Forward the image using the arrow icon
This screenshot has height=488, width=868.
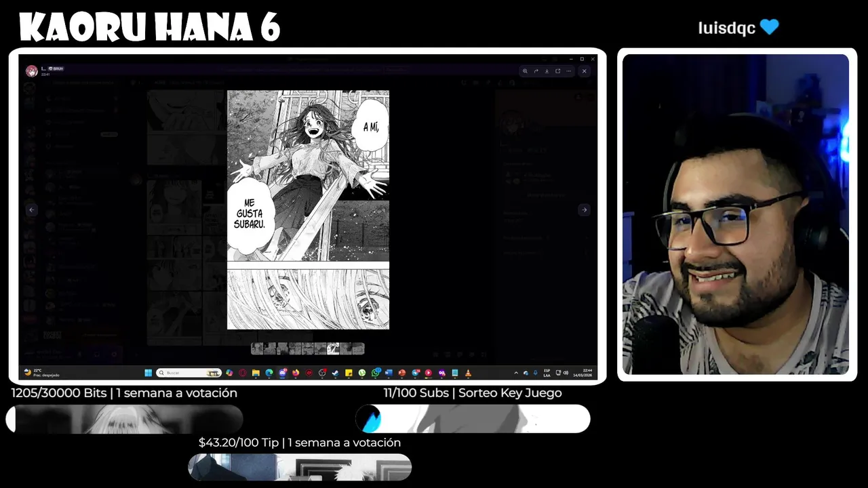[536, 71]
